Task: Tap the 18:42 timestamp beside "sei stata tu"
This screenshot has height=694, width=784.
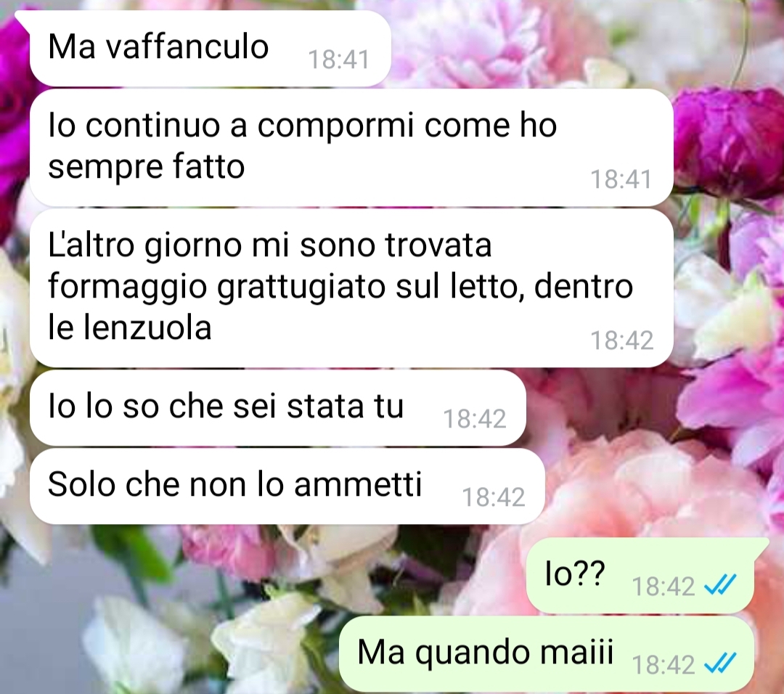Action: [x=475, y=418]
